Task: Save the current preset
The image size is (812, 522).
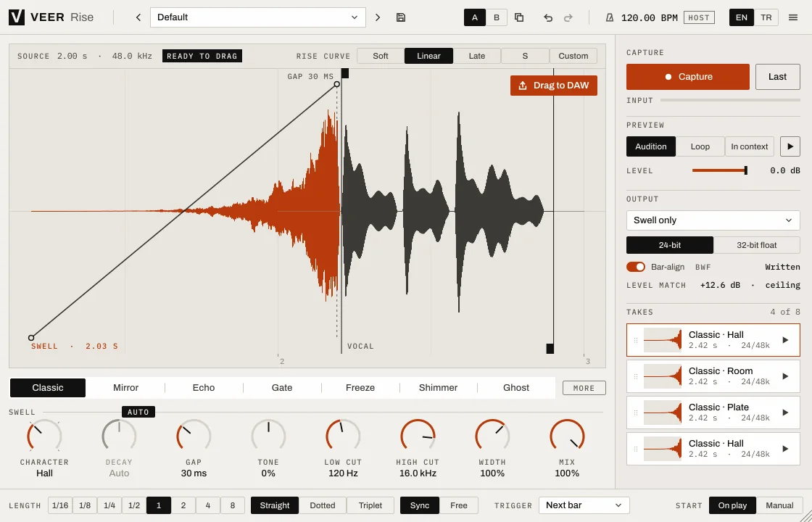Action: point(400,17)
